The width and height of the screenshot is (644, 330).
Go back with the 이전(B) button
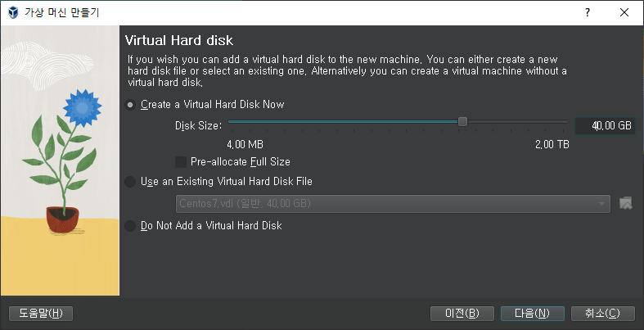[x=462, y=314]
